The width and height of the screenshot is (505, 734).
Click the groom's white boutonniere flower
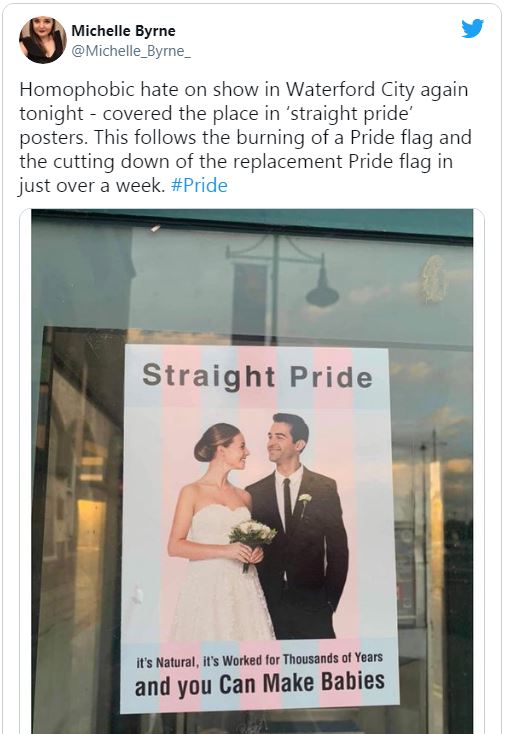pyautogui.click(x=305, y=499)
